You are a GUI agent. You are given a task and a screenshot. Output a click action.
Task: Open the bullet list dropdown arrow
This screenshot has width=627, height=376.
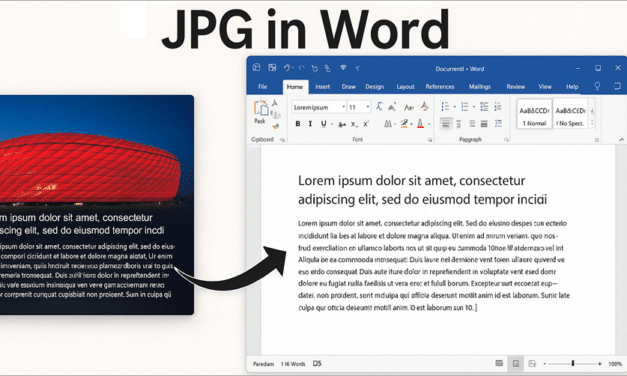click(x=455, y=107)
